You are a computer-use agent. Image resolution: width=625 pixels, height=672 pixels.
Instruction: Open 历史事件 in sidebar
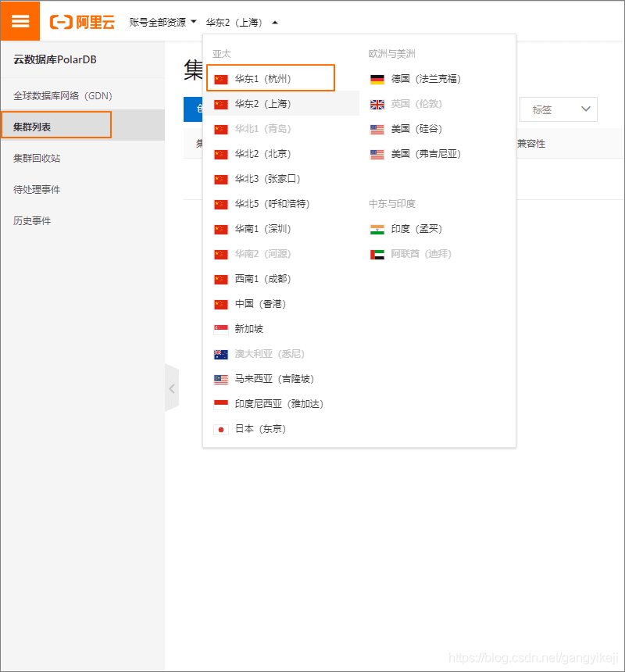pyautogui.click(x=32, y=220)
